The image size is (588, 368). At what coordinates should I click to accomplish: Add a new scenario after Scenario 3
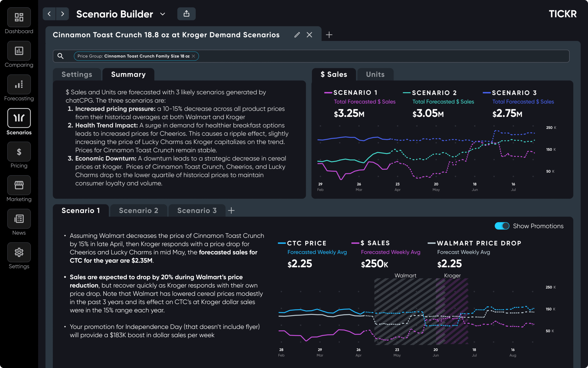point(231,210)
